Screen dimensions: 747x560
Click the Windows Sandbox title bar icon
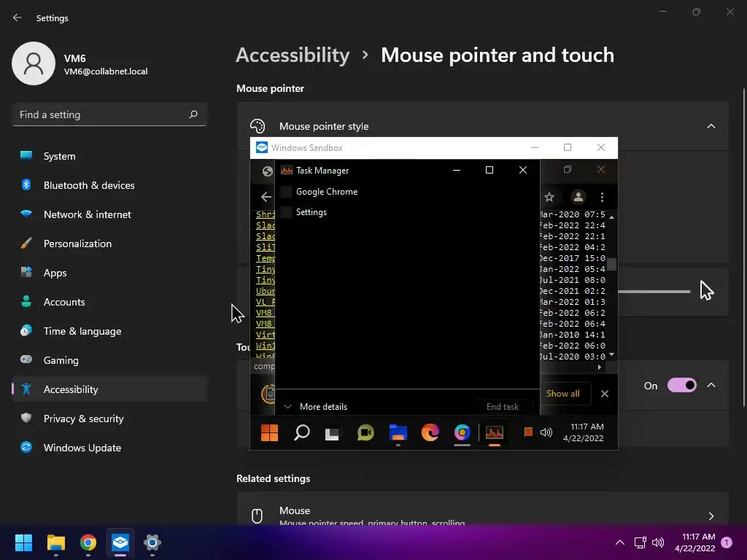[262, 147]
